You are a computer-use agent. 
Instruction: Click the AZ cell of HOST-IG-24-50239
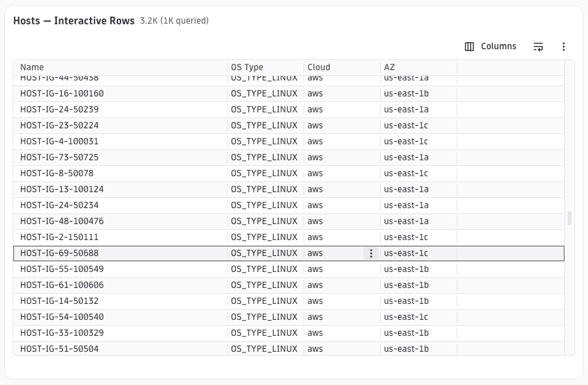418,109
